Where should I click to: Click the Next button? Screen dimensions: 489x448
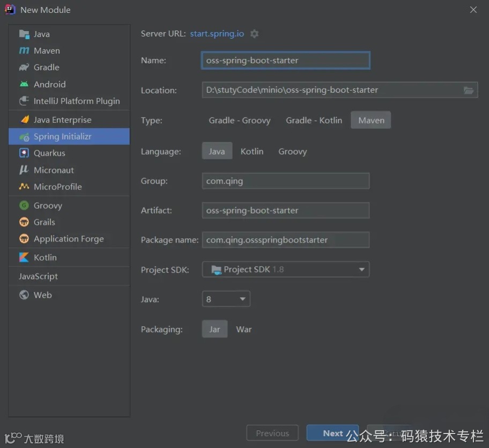pyautogui.click(x=332, y=433)
